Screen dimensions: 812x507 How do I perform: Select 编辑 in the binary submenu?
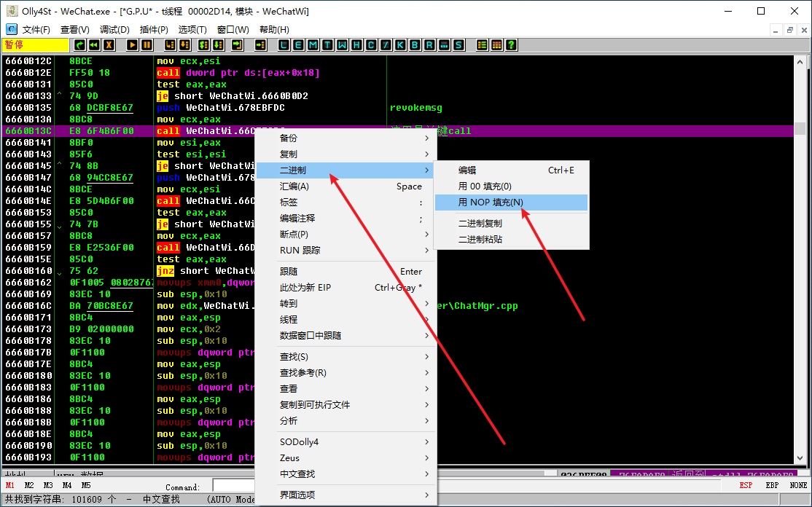511,170
